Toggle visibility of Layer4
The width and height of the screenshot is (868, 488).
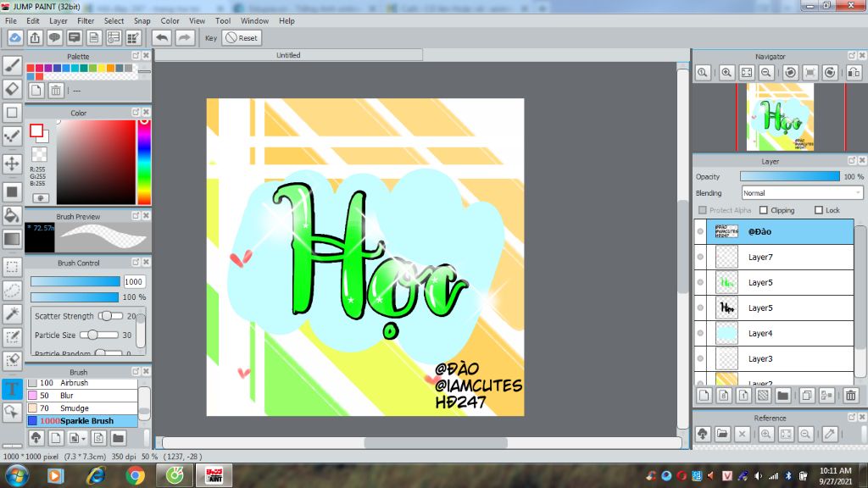(700, 333)
